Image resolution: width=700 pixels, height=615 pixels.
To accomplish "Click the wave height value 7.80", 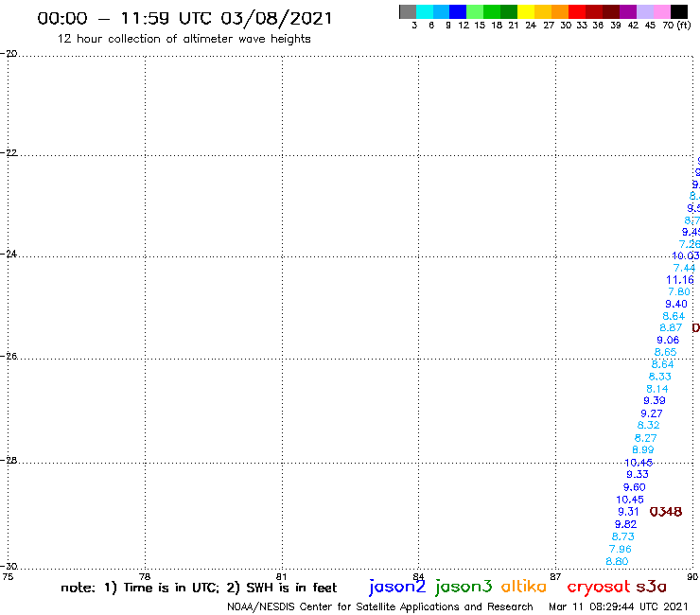I will click(x=679, y=292).
